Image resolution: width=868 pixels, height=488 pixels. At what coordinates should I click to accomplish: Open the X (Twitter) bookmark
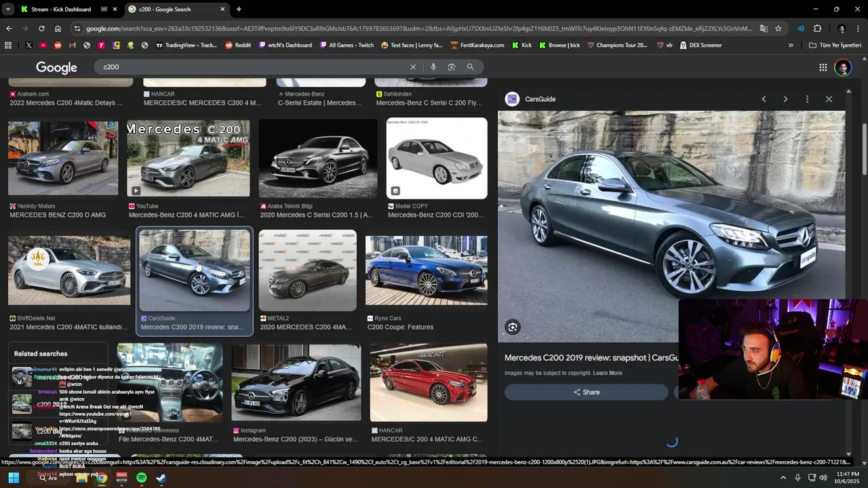pos(28,45)
